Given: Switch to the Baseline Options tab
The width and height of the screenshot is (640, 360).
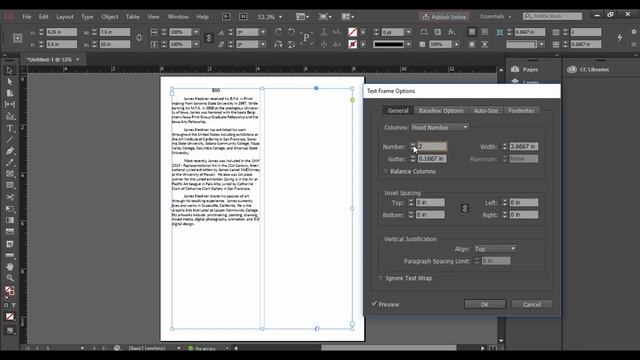Looking at the screenshot, I should click(x=441, y=111).
